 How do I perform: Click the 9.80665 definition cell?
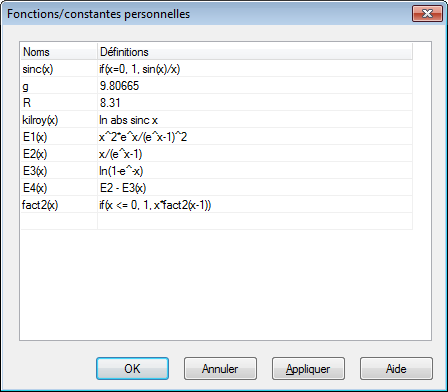tap(255, 86)
